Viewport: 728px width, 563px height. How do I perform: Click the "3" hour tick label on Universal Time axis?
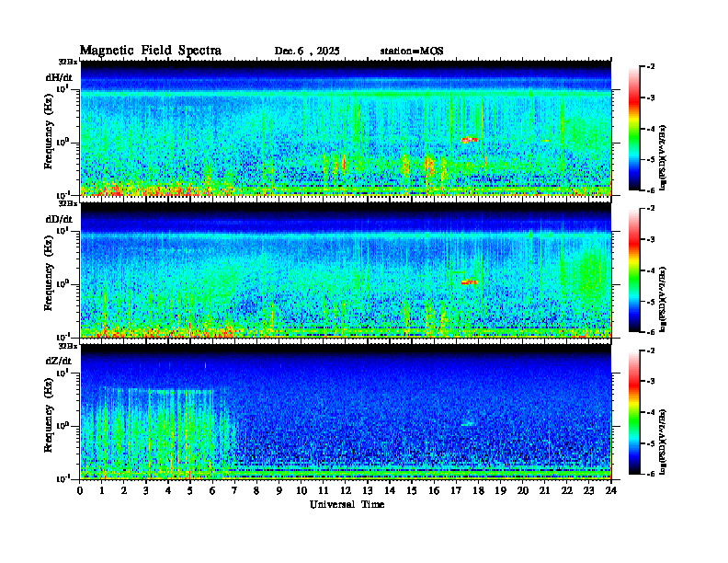146,491
